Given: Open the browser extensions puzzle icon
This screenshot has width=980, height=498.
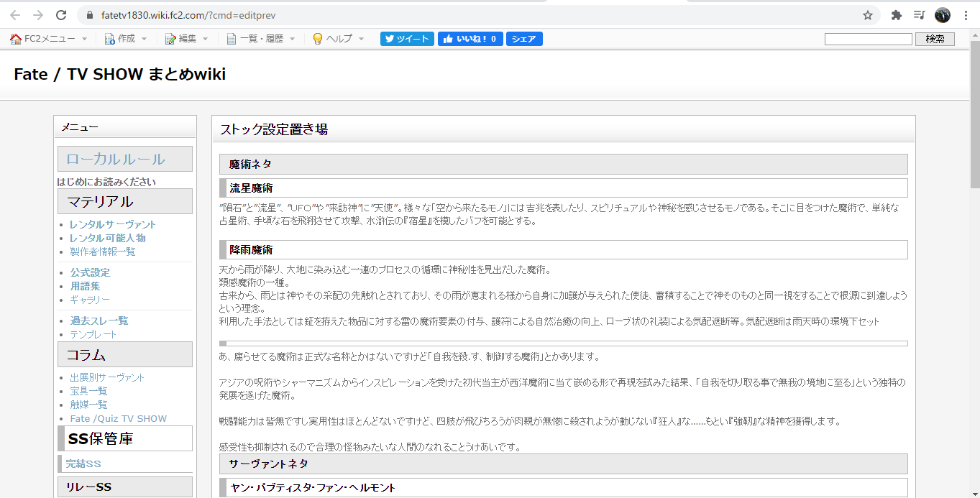Looking at the screenshot, I should point(896,15).
